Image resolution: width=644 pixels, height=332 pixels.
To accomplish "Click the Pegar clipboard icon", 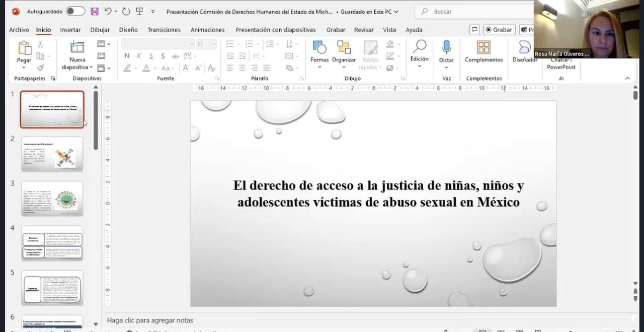I will 24,48.
